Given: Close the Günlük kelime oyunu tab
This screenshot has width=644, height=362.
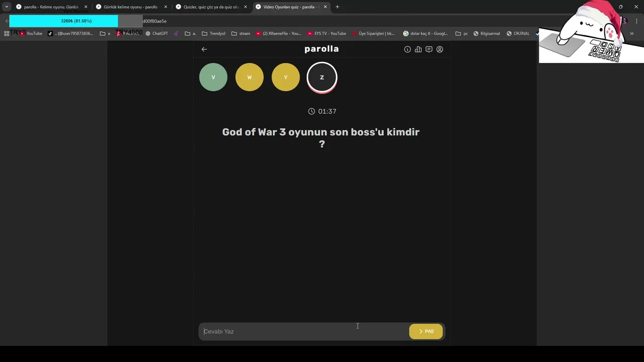Looking at the screenshot, I should [166, 7].
